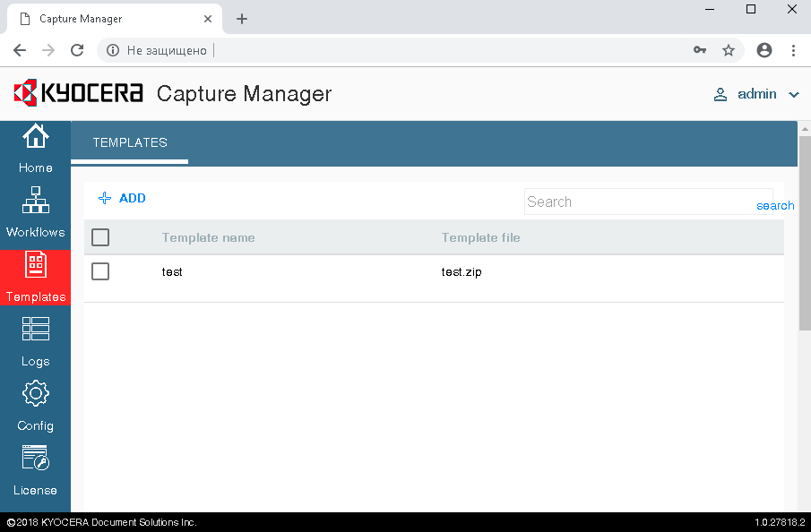Close the Capture Manager tab
The image size is (811, 532).
point(208,19)
